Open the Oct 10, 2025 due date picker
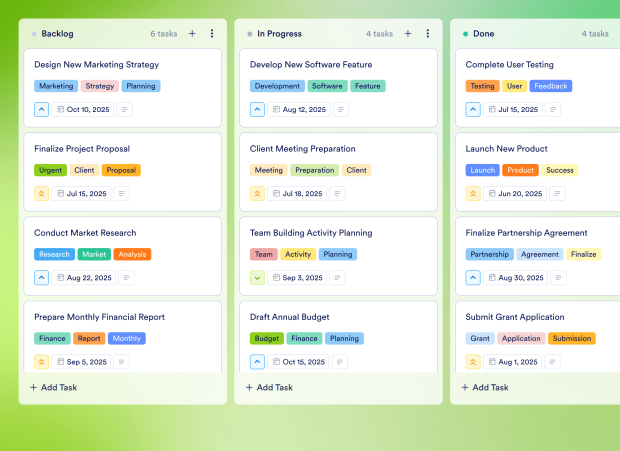Viewport: 620px width, 451px height. [82, 110]
